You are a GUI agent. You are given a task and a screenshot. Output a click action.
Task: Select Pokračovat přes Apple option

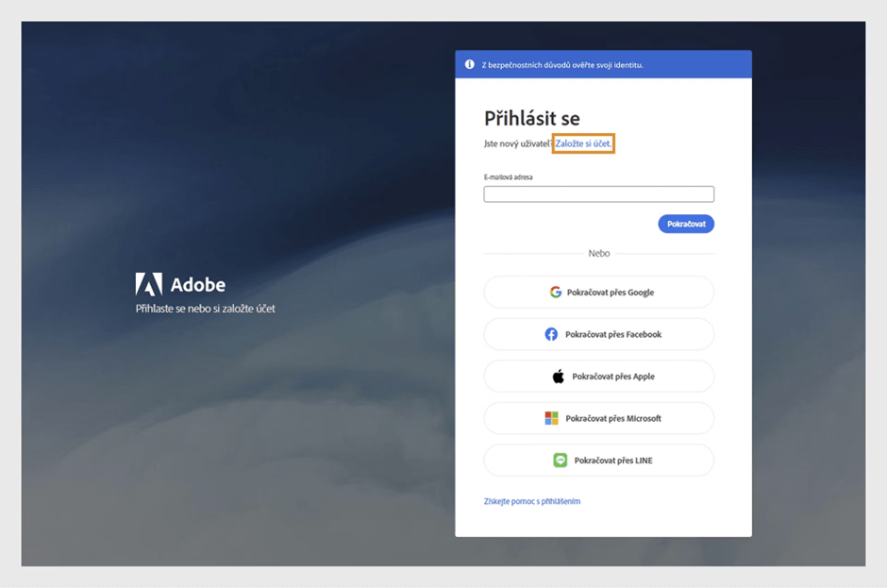click(598, 377)
